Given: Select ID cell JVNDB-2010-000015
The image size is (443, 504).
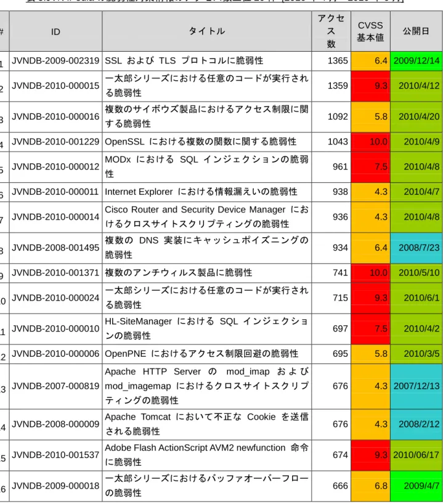Looking at the screenshot, I should pos(55,86).
